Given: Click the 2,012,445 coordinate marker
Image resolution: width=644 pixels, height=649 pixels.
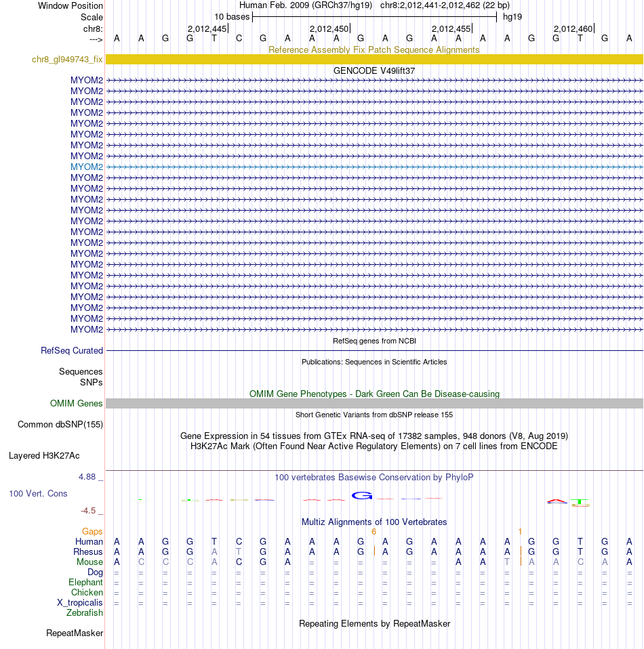Looking at the screenshot, I should coord(207,29).
